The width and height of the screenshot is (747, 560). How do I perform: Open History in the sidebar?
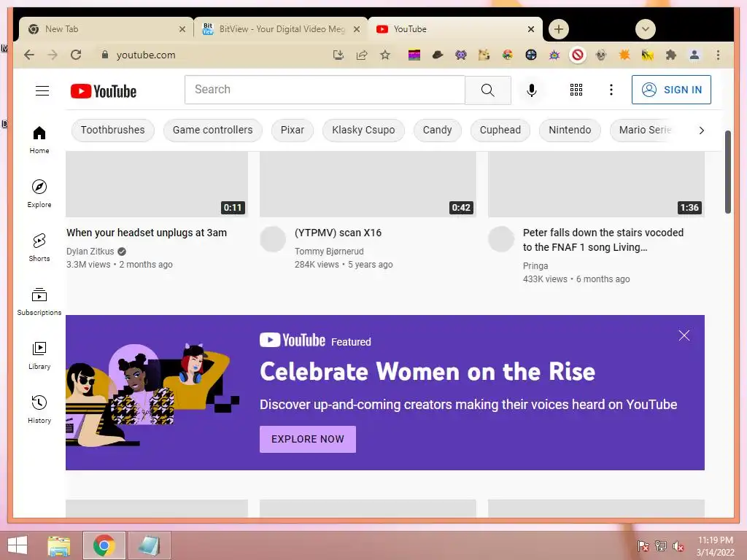[39, 410]
